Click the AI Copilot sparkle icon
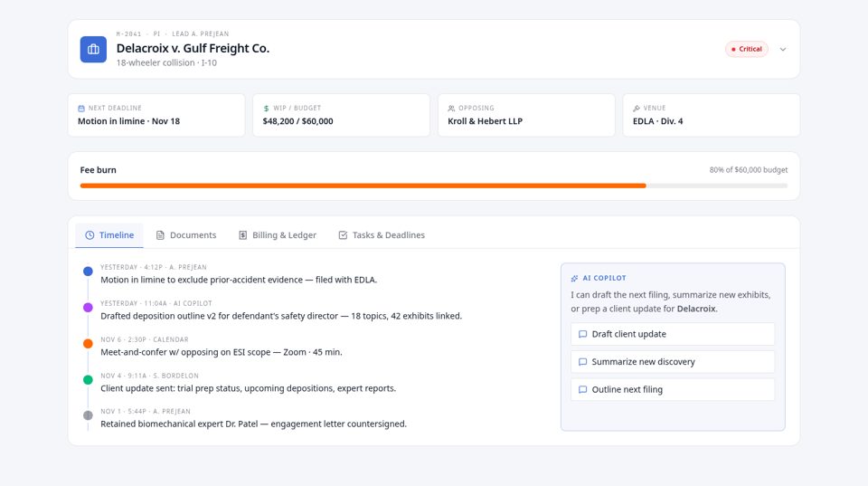This screenshot has height=486, width=868. point(575,278)
